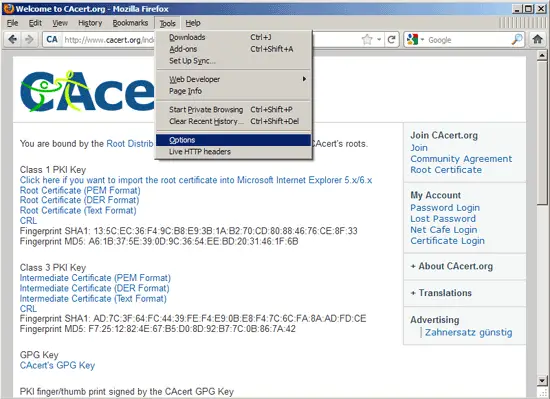Expand the Translations section

[441, 293]
